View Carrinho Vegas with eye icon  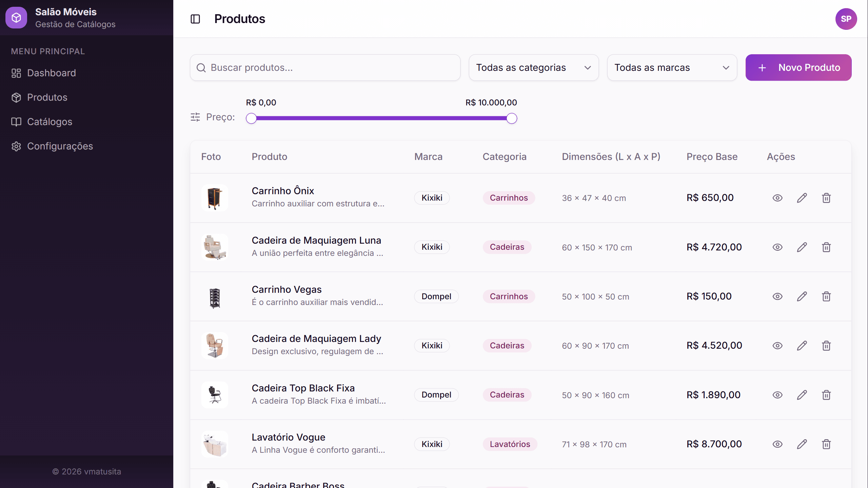[x=777, y=297]
